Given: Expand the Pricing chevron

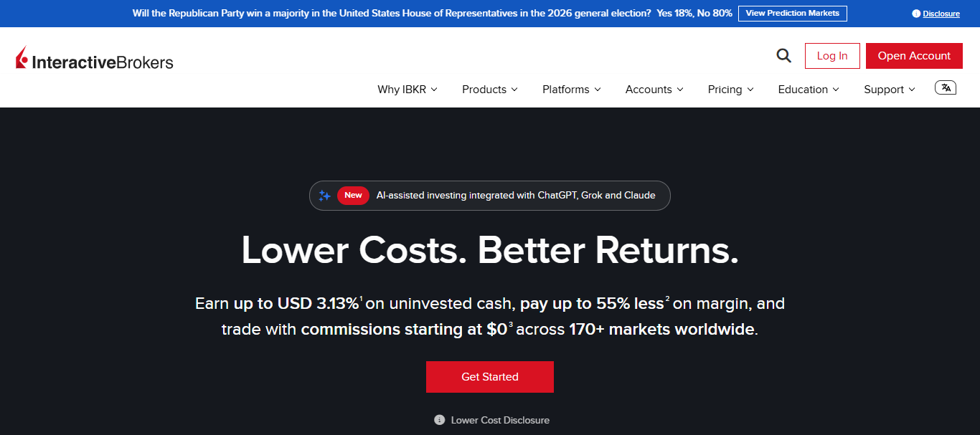Looking at the screenshot, I should click(750, 90).
